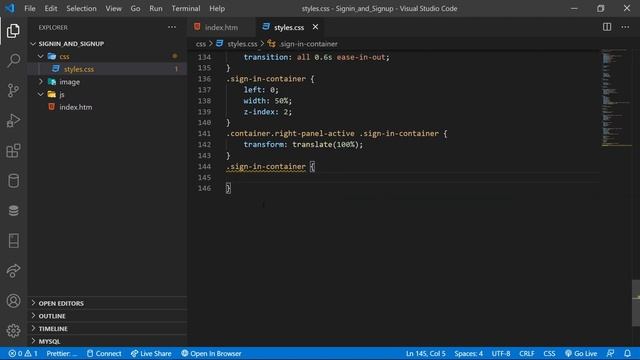This screenshot has width=640, height=360.
Task: Click css breadcrumb segment
Action: point(201,44)
